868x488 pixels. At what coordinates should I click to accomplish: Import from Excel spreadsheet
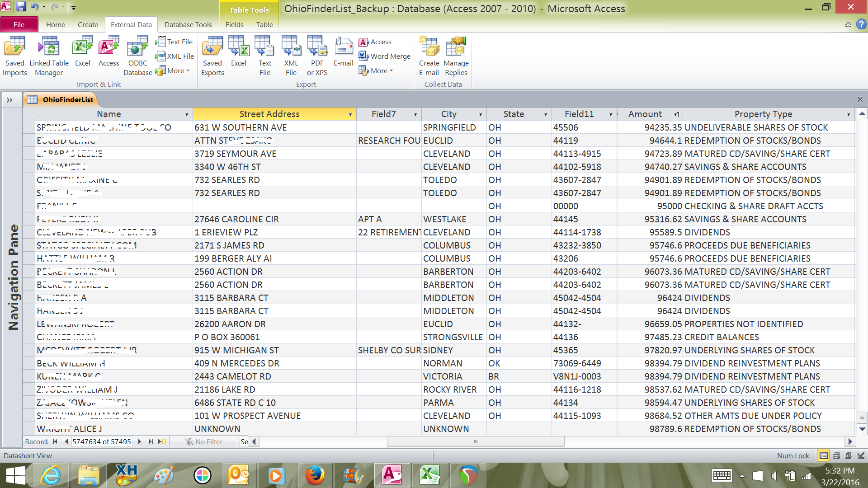pos(83,52)
